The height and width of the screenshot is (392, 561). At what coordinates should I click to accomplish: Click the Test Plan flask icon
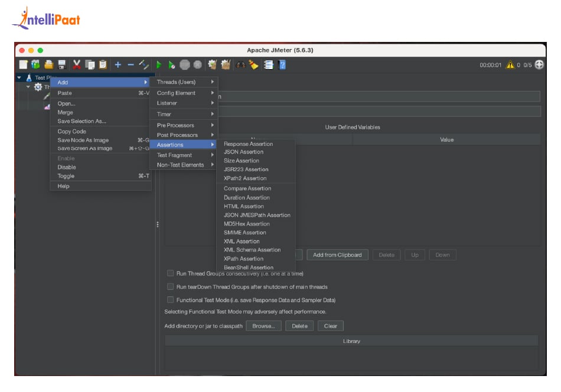(x=29, y=77)
